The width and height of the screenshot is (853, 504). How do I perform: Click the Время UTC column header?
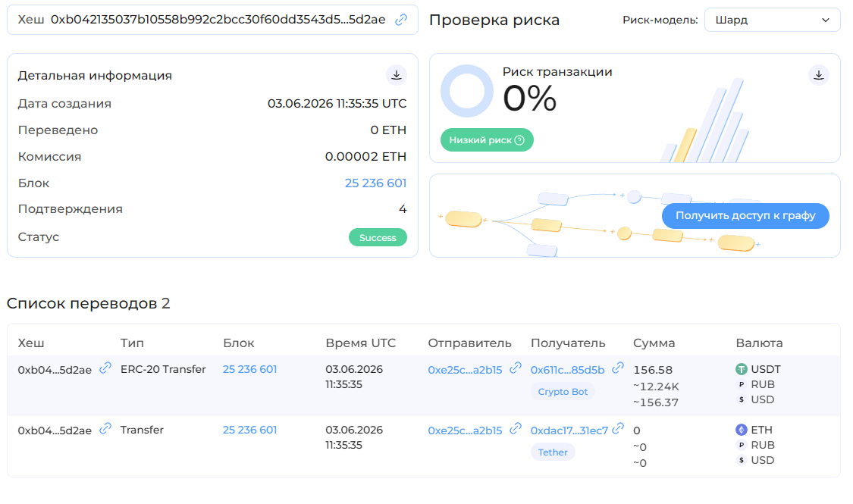(360, 343)
